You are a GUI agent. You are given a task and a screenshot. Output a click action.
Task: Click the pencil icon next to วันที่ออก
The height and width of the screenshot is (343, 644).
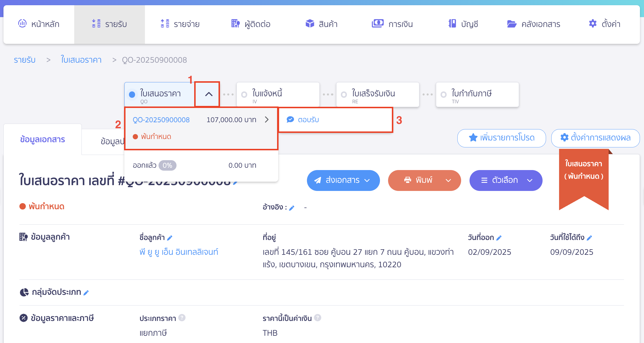499,237
